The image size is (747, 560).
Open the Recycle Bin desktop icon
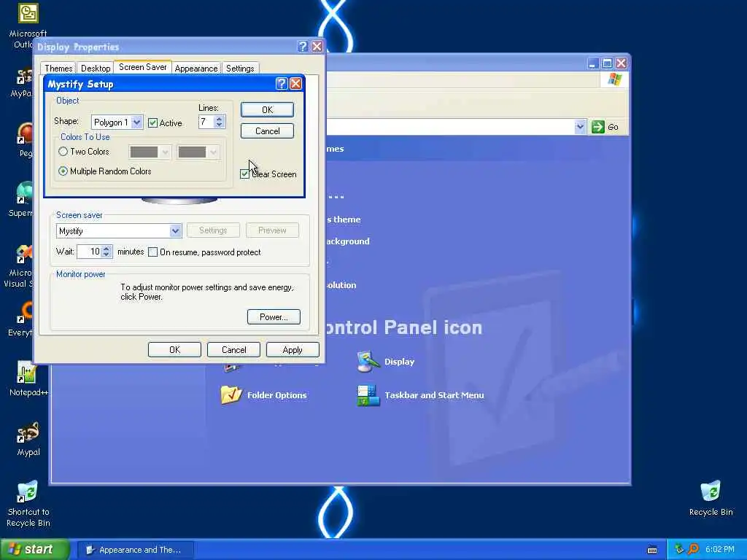(711, 492)
